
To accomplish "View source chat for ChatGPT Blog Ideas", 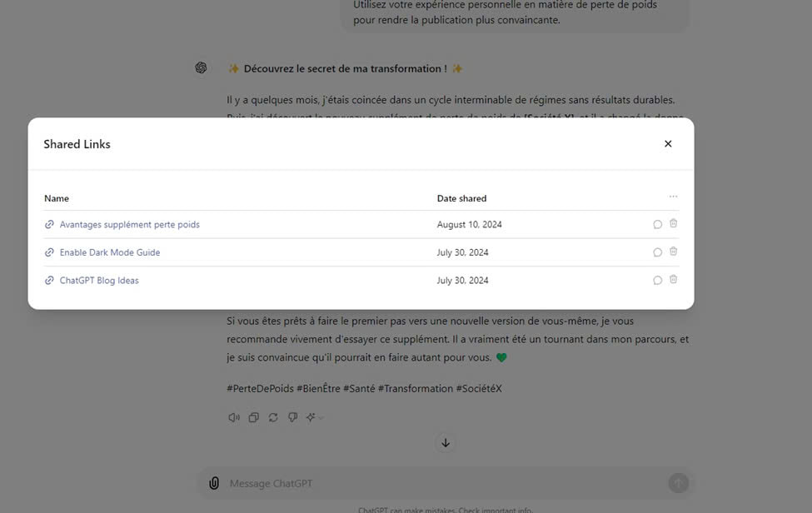I will [x=657, y=281].
